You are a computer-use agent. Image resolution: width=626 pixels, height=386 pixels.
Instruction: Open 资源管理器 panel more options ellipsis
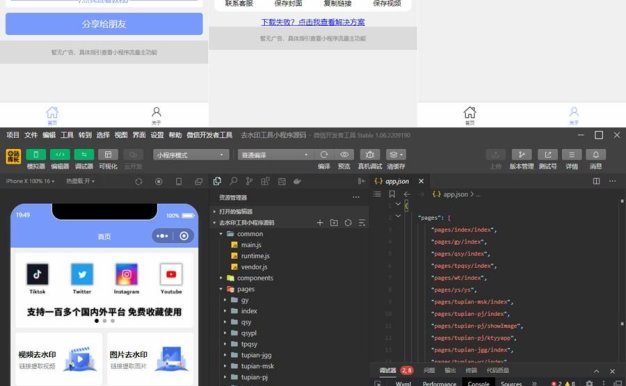[356, 197]
